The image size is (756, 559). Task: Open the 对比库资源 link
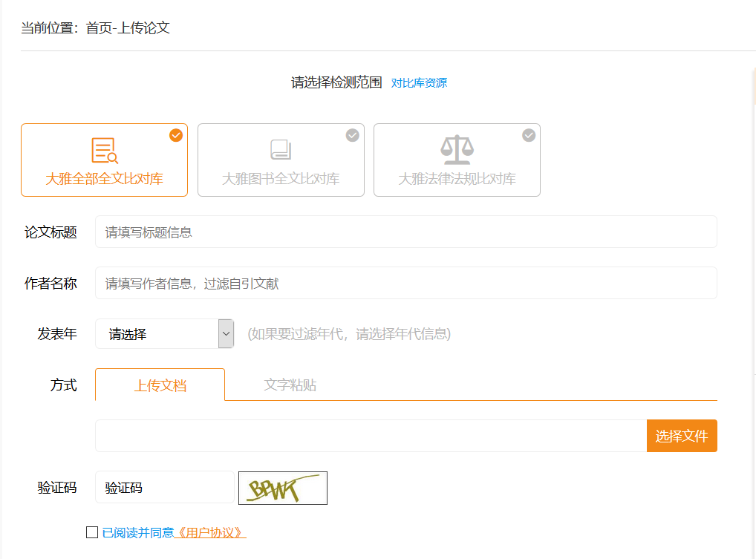click(x=419, y=83)
